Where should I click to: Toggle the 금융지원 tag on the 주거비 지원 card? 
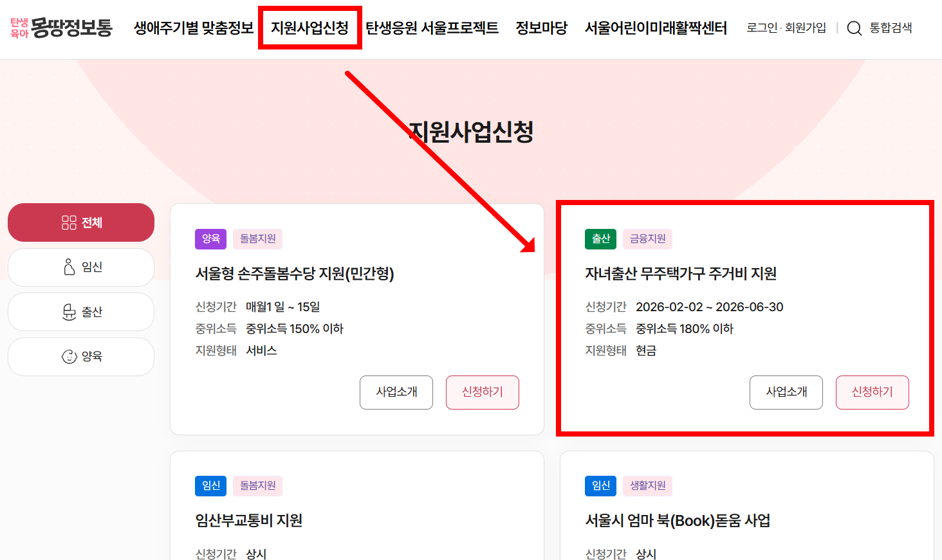click(x=647, y=239)
